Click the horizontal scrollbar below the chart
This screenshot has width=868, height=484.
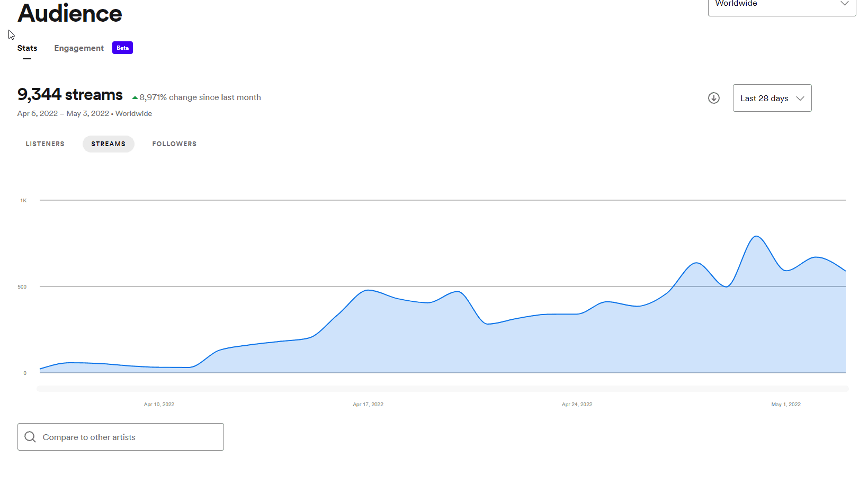tap(442, 389)
